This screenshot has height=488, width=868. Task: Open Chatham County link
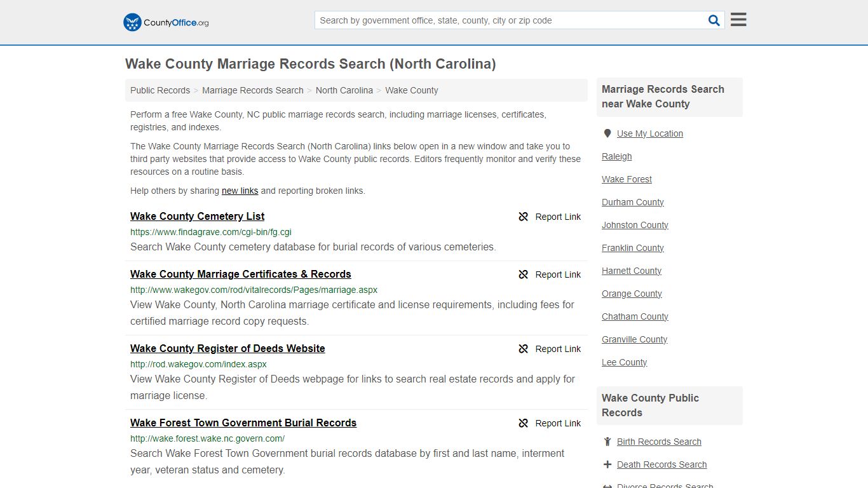(635, 316)
